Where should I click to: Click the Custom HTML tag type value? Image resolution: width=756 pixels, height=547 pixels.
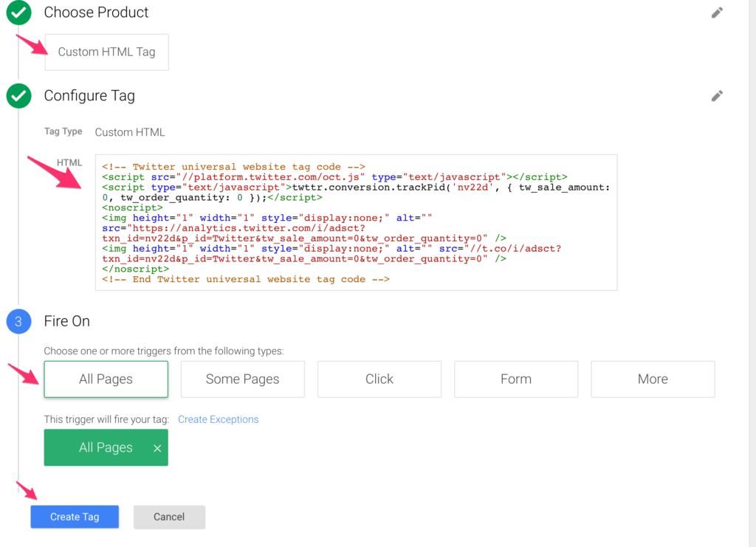point(130,133)
